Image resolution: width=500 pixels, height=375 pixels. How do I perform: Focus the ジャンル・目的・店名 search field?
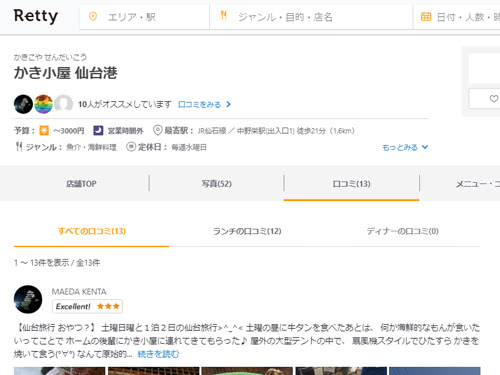tap(312, 17)
